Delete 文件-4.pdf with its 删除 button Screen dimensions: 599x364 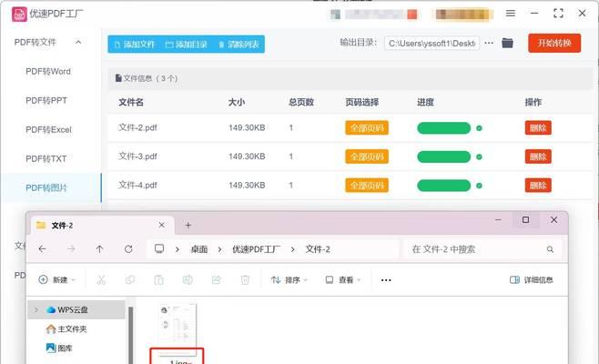tap(538, 186)
